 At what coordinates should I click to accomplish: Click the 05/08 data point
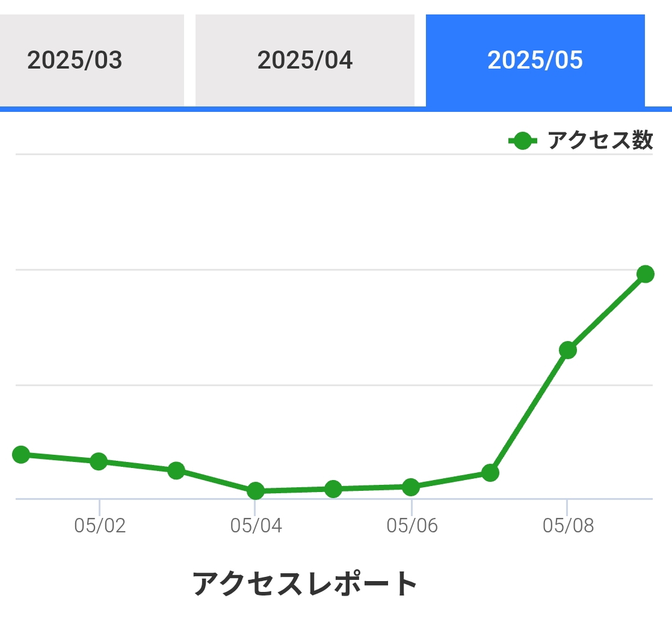(x=567, y=350)
